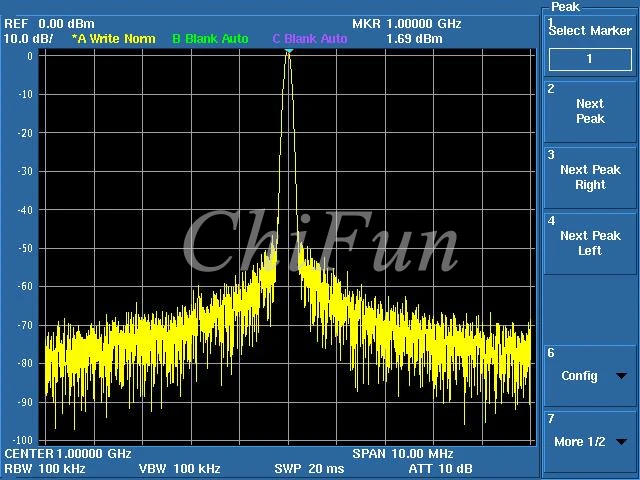Choose the Next Peak Left softkey

pos(590,243)
